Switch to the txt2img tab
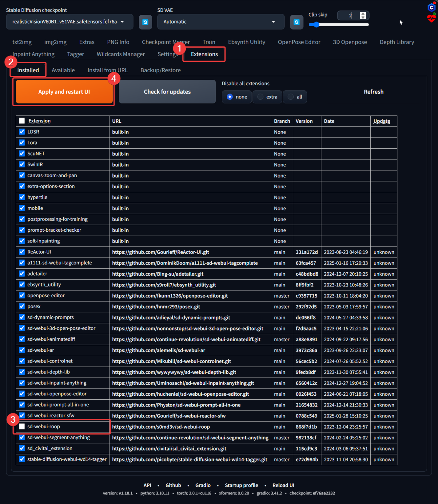This screenshot has width=438, height=504. tap(22, 42)
